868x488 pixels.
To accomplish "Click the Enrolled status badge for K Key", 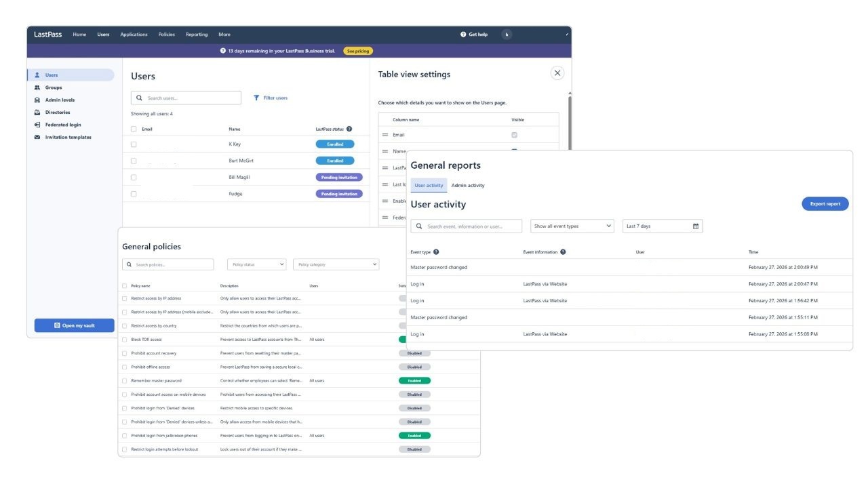I will click(x=335, y=144).
